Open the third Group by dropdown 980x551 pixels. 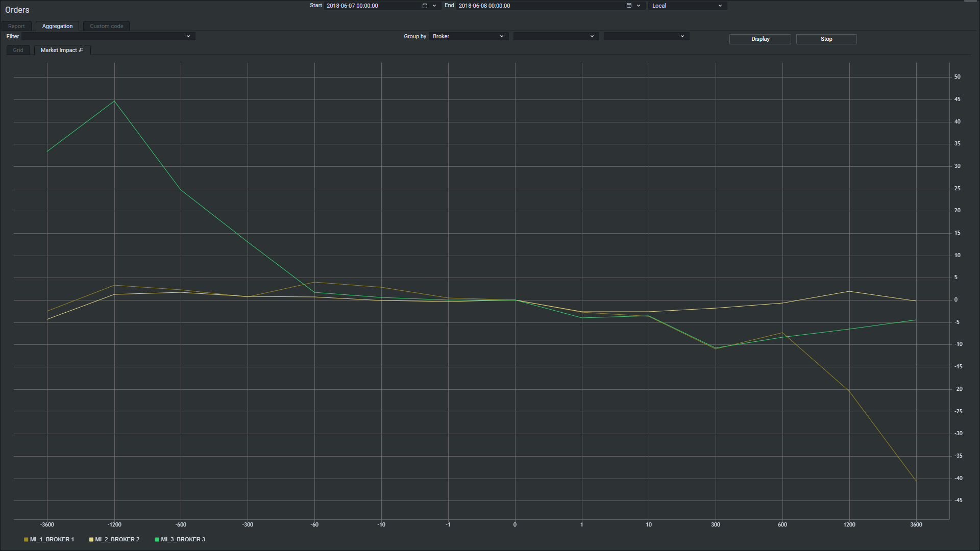click(x=646, y=36)
